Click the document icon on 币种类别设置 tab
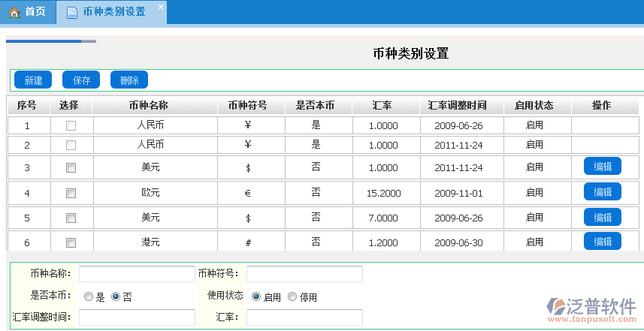This screenshot has width=644, height=331. pos(71,13)
